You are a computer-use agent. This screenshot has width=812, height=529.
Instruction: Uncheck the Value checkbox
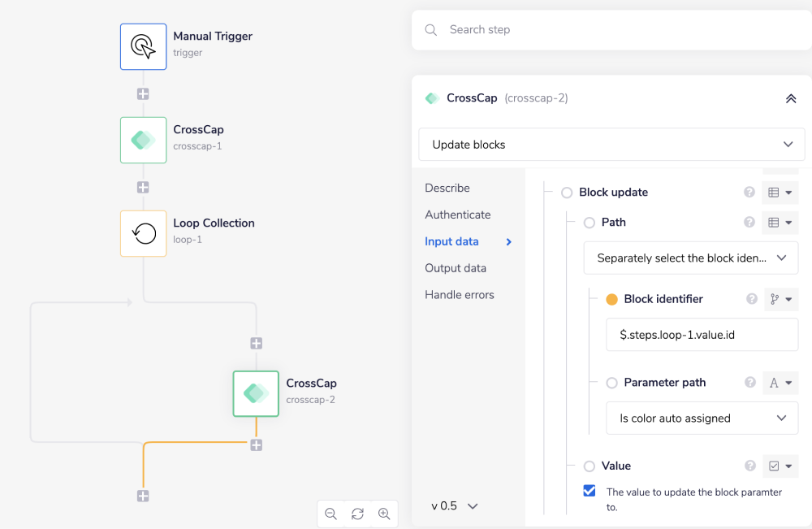(x=590, y=491)
